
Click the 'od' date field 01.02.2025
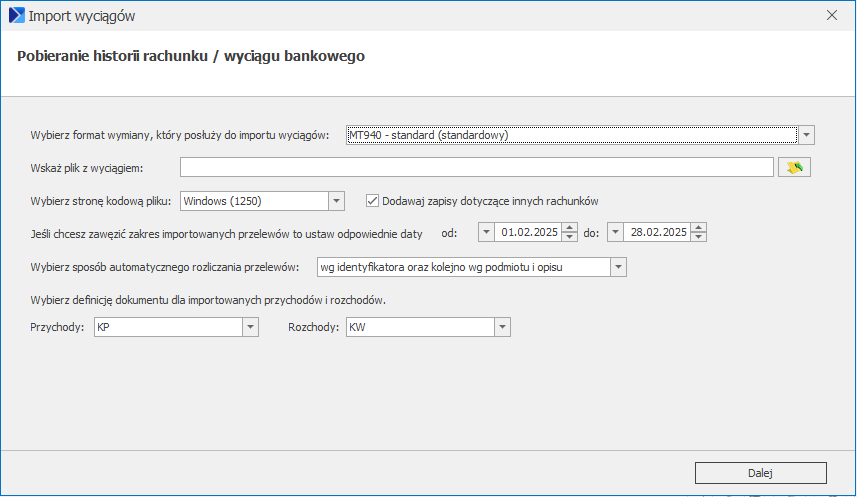(x=528, y=233)
